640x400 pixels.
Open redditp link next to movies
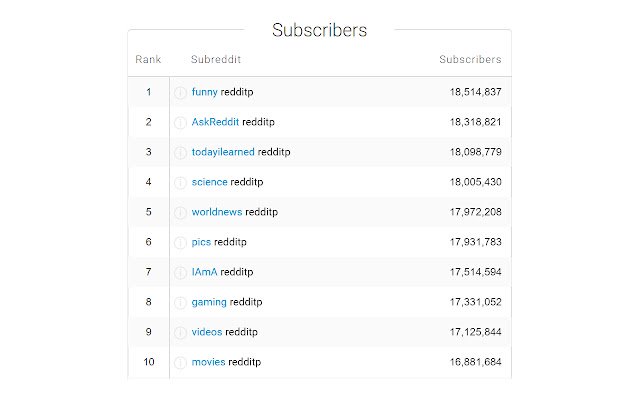(x=244, y=362)
